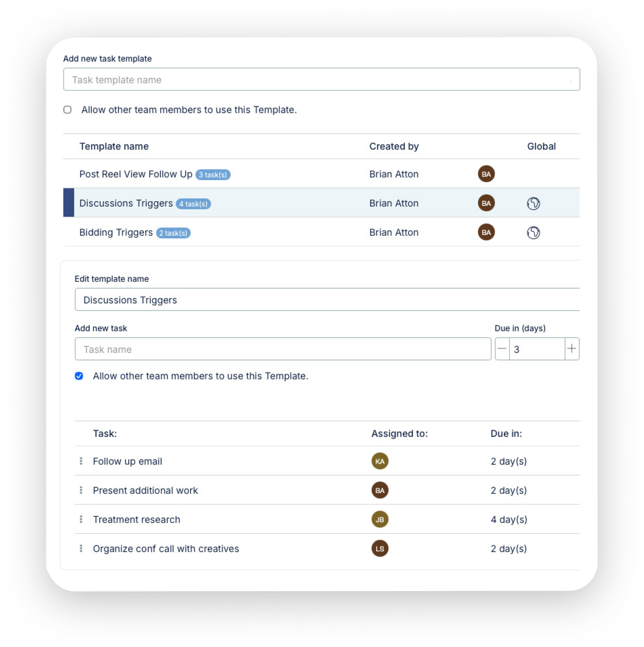Click the Template name column header

114,146
